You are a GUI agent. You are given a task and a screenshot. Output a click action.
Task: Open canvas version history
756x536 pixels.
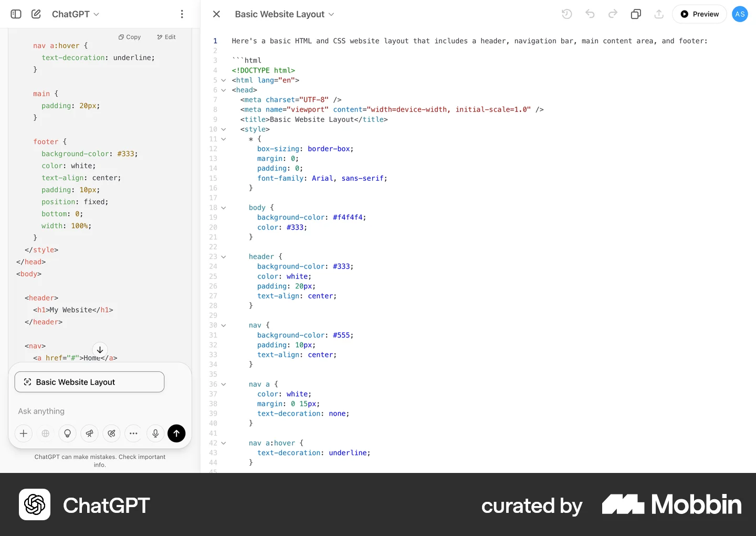pos(567,14)
